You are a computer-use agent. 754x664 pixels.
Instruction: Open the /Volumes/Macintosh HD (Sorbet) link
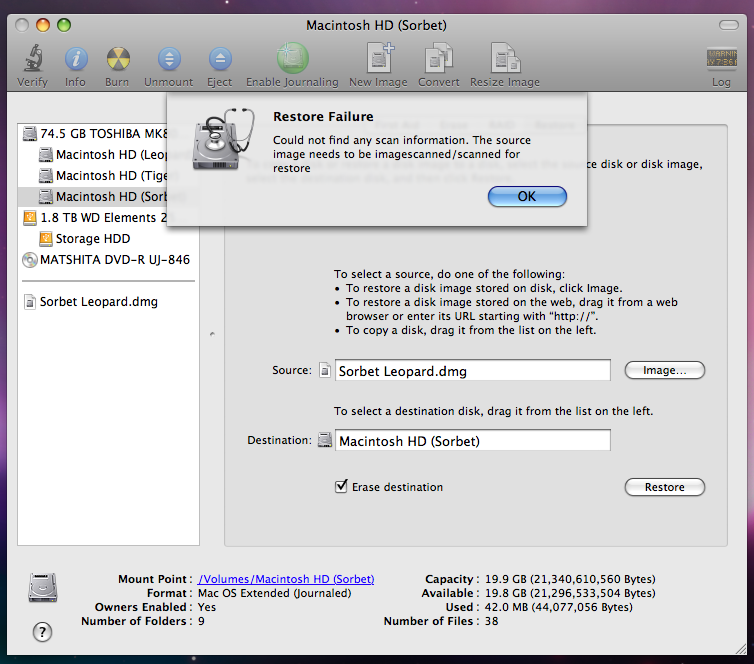(x=286, y=579)
